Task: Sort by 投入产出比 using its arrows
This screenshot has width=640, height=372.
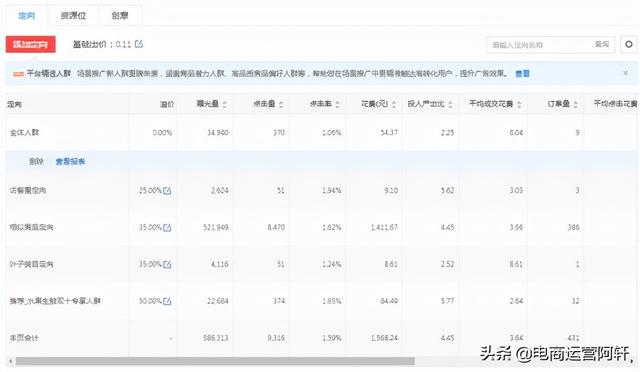Action: pos(450,105)
